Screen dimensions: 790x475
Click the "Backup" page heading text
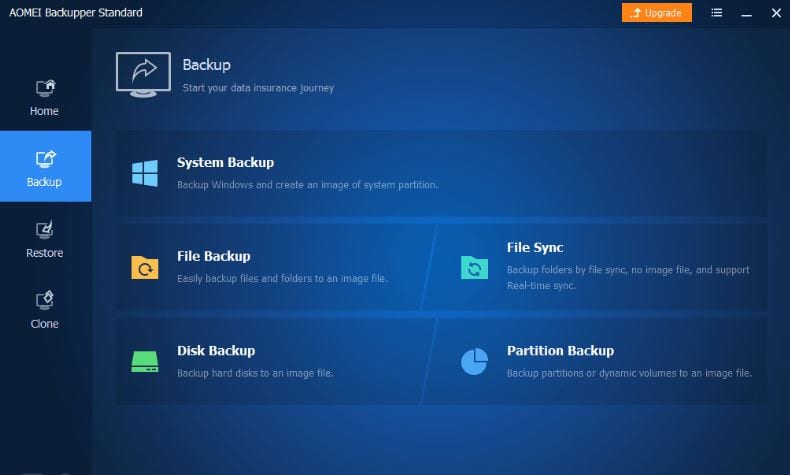[207, 65]
